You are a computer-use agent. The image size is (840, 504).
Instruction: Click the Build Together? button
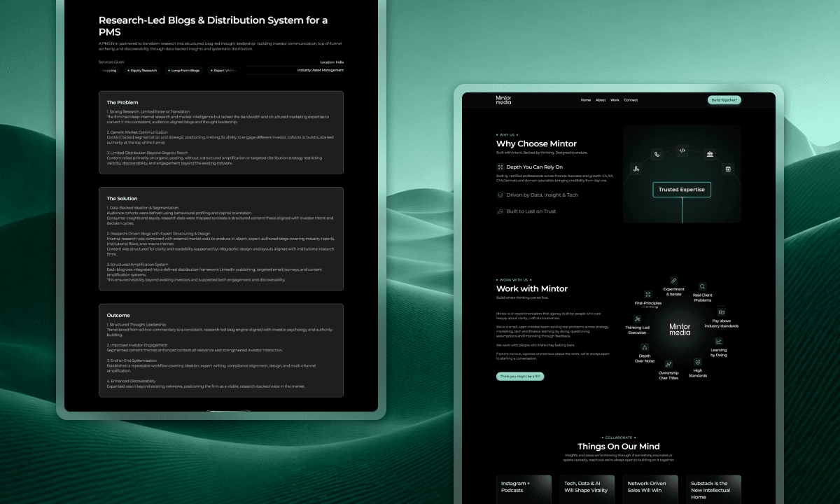[724, 100]
